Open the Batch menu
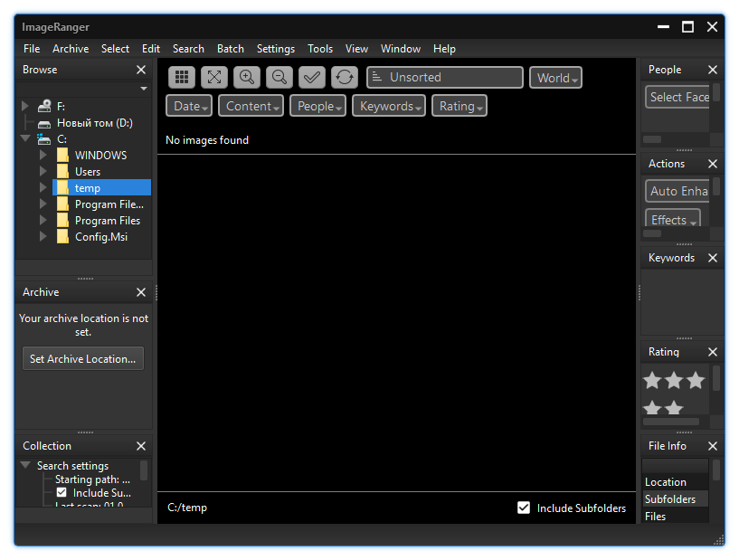 (230, 48)
